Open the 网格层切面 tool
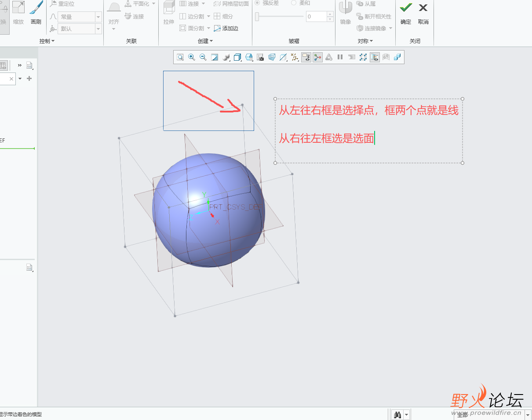This screenshot has width=532, height=420. click(x=230, y=4)
